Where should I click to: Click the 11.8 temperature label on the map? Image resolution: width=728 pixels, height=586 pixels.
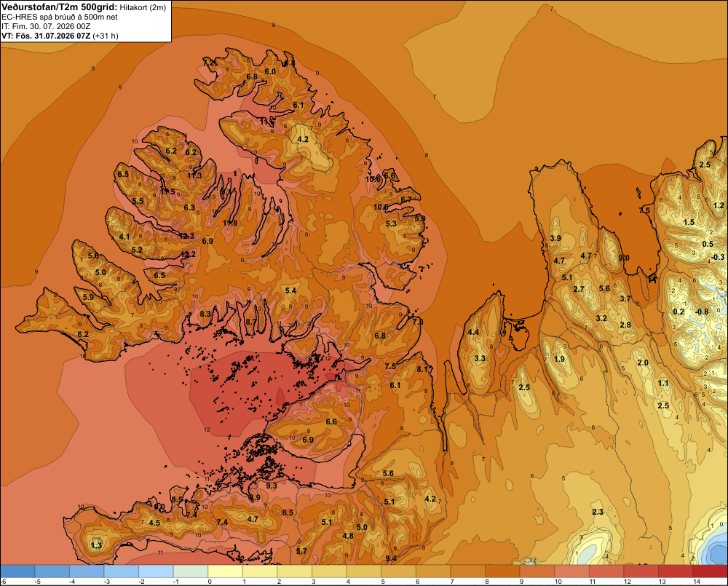pos(230,223)
